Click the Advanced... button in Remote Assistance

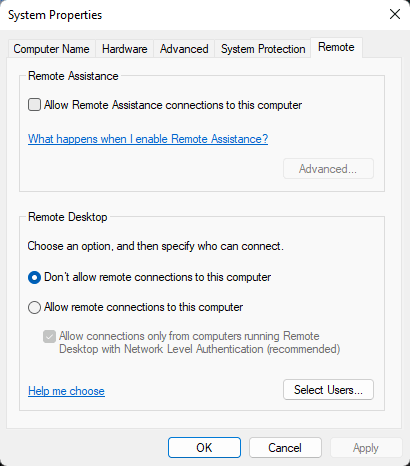[x=328, y=169]
